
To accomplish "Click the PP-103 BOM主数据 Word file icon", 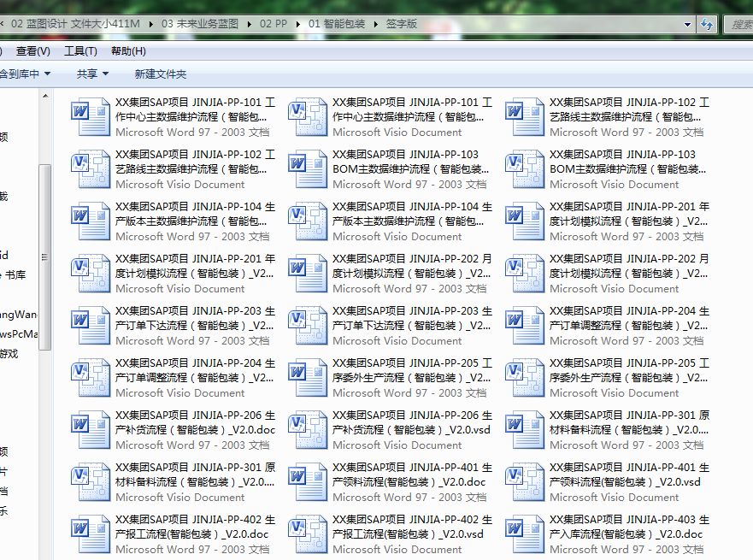I will coord(308,169).
